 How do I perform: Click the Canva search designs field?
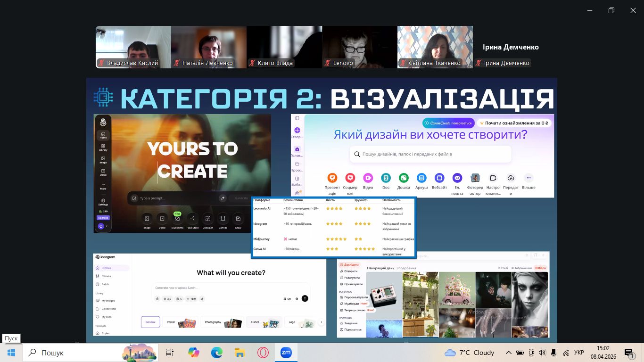click(430, 154)
